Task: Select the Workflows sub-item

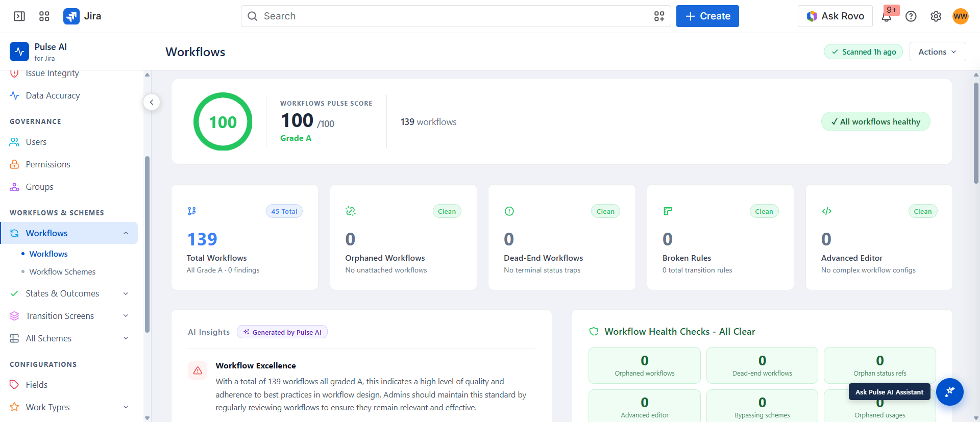Action: 48,254
